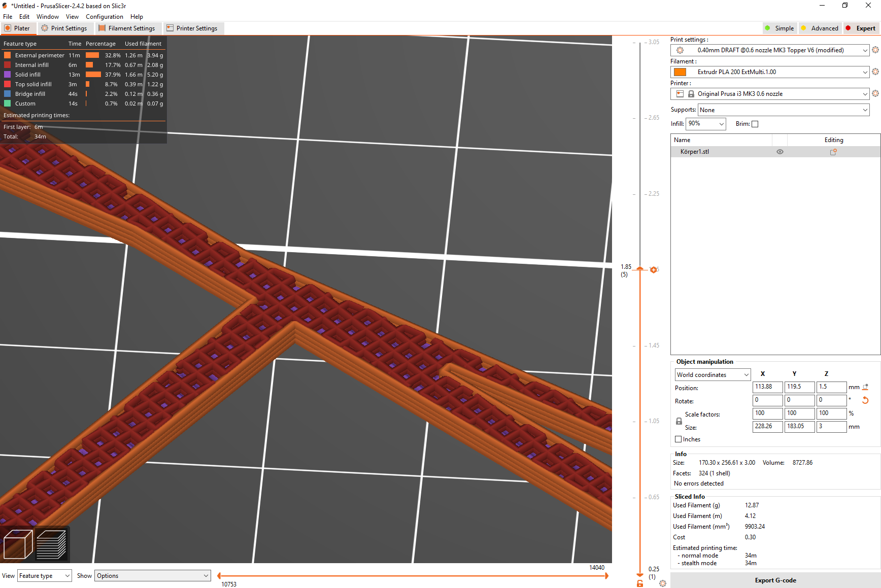Click Körper1.stl editing add-settings icon

[x=833, y=152]
